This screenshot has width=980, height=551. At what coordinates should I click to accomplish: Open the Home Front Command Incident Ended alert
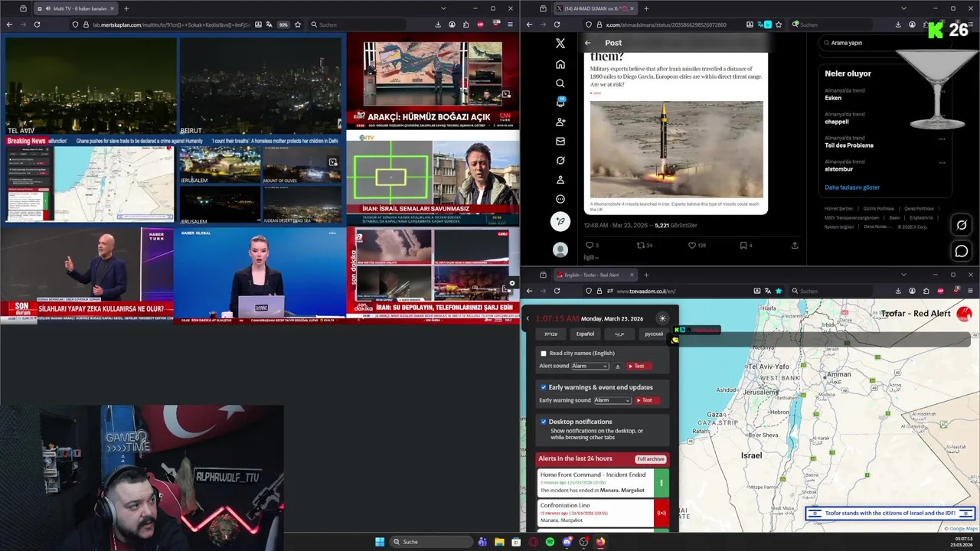click(x=603, y=483)
